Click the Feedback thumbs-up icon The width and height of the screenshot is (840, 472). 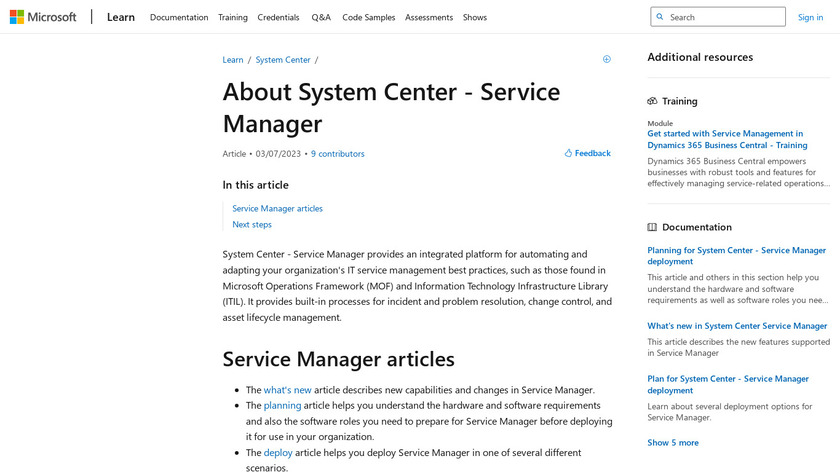coord(568,154)
